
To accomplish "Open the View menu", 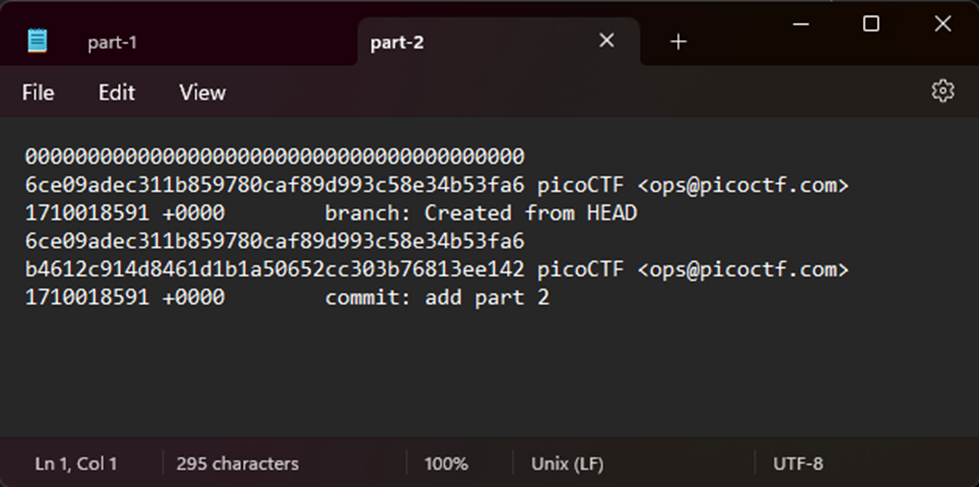I will click(x=202, y=92).
